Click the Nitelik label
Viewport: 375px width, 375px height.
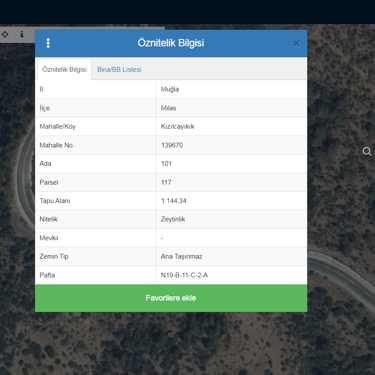pyautogui.click(x=48, y=219)
